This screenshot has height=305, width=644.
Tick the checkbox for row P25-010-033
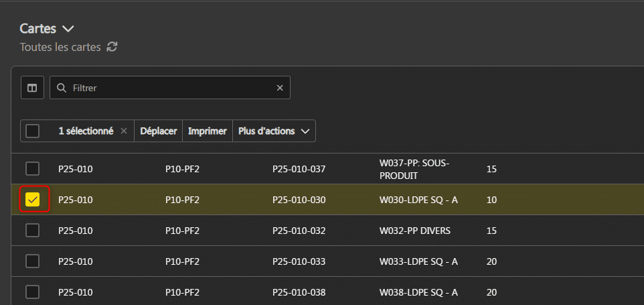33,261
